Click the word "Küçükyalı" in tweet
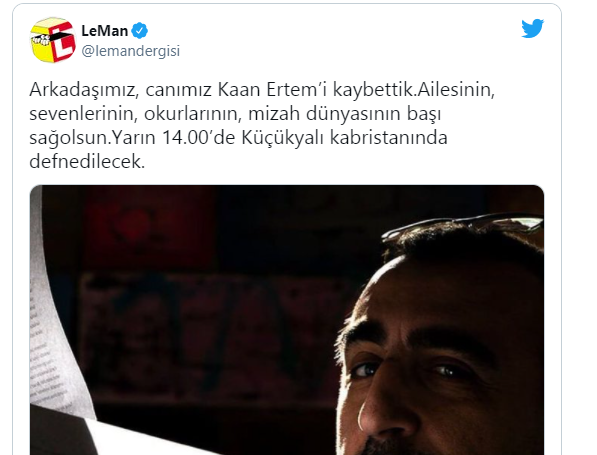The height and width of the screenshot is (455, 597). coord(283,138)
